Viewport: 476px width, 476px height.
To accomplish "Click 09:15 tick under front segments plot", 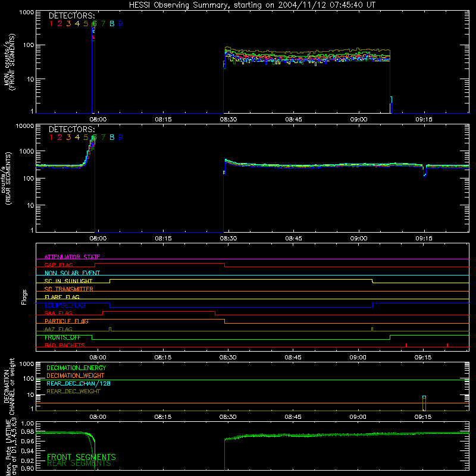I will 424,120.
